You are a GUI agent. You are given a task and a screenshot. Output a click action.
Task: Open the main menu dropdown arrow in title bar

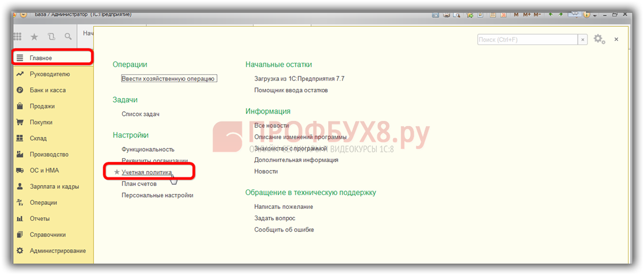coord(23,14)
